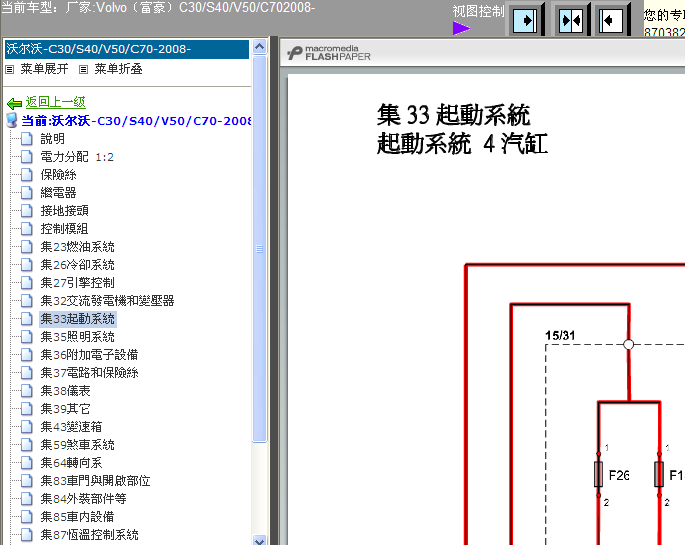This screenshot has width=685, height=545.
Task: Open 集23燃油系統 diagram
Action: tap(77, 247)
